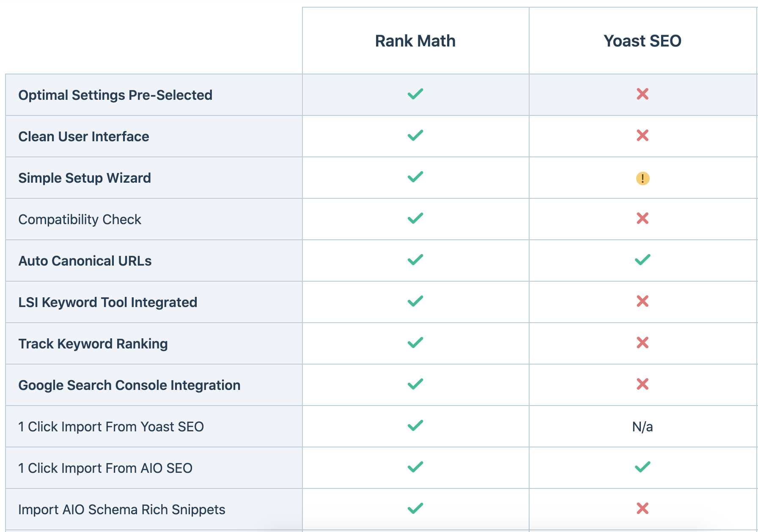The width and height of the screenshot is (758, 532).
Task: Click the Google Search Console Integration label
Action: click(129, 385)
